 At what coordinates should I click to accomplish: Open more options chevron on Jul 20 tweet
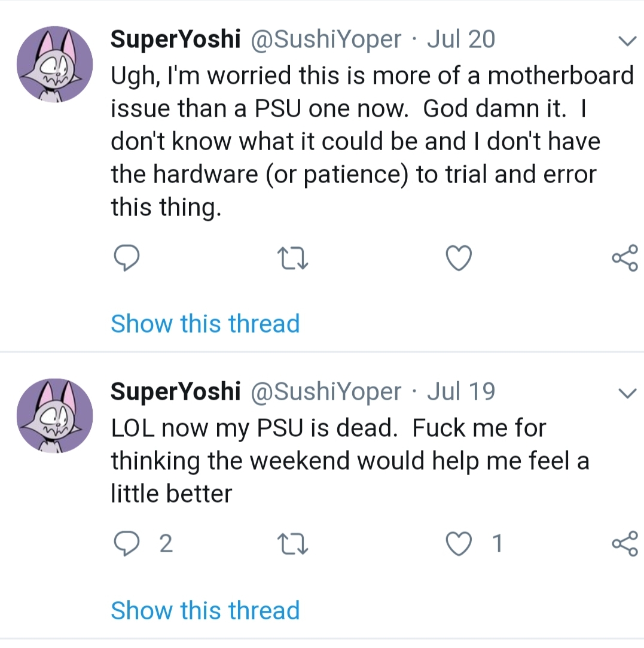tap(626, 41)
